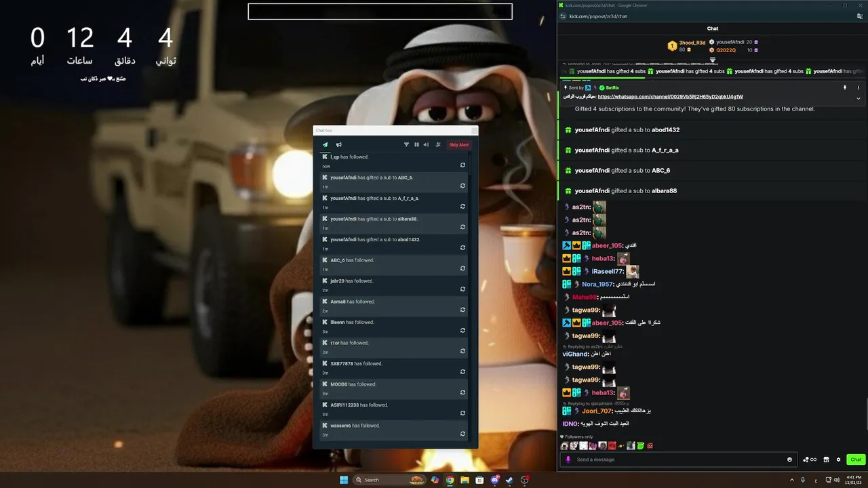The height and width of the screenshot is (488, 868).
Task: Open site information icon in Chrome address bar
Action: (563, 16)
